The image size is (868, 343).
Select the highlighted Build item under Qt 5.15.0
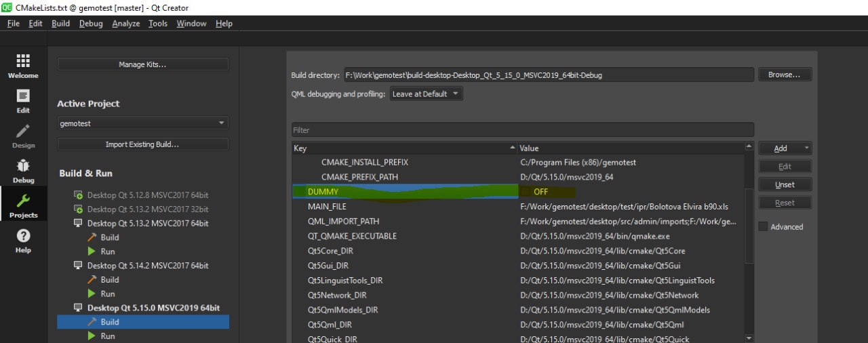pos(143,322)
